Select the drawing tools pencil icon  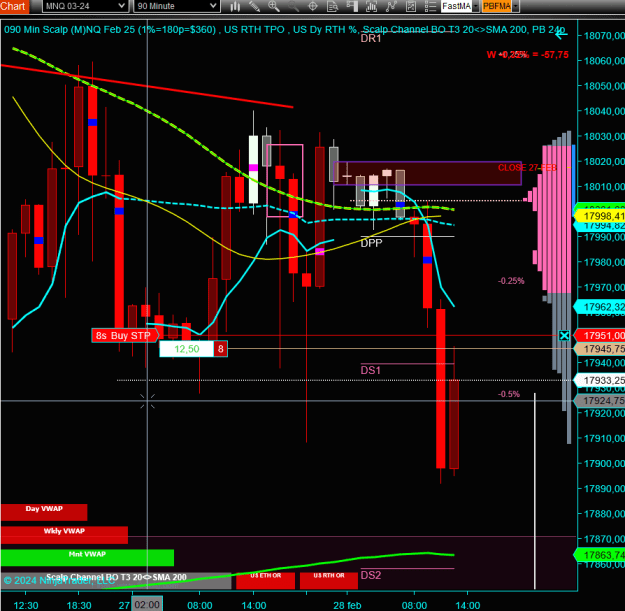click(x=254, y=6)
